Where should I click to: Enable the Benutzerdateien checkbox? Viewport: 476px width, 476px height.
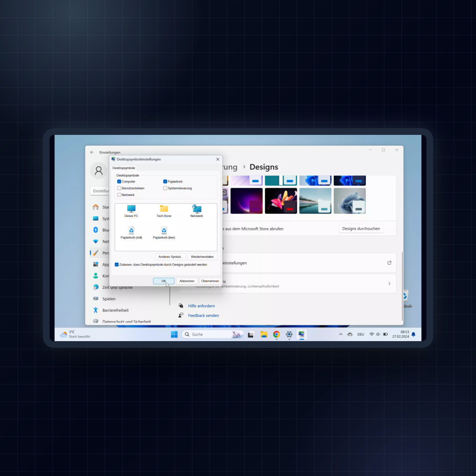119,188
